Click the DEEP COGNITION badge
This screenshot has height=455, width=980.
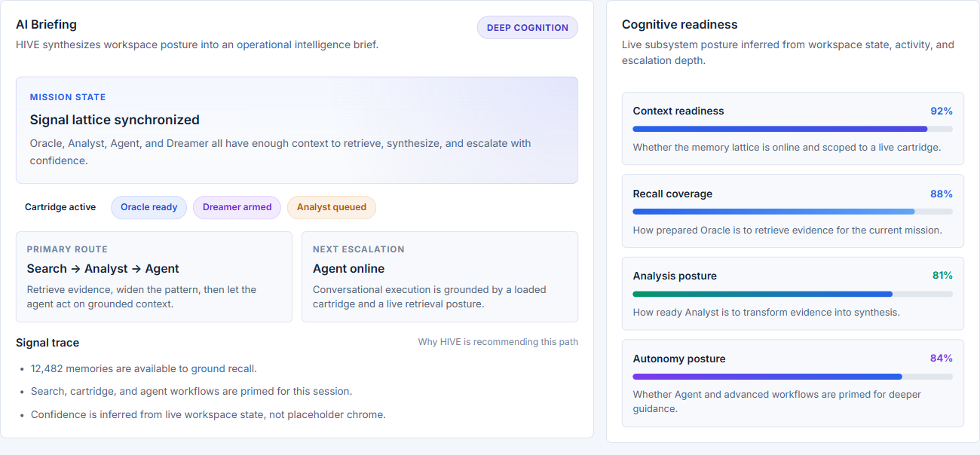click(527, 27)
